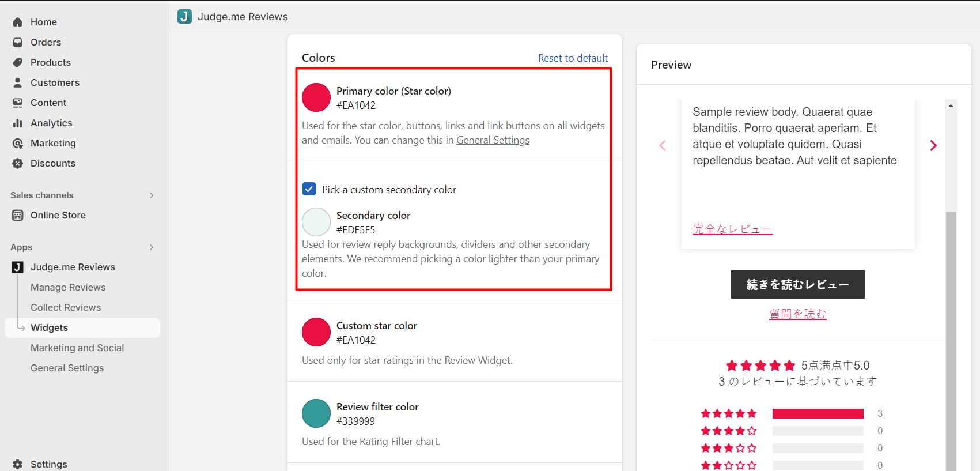Screen dimensions: 980x471
Task: Expand the Apps section chevron
Action: tap(152, 247)
